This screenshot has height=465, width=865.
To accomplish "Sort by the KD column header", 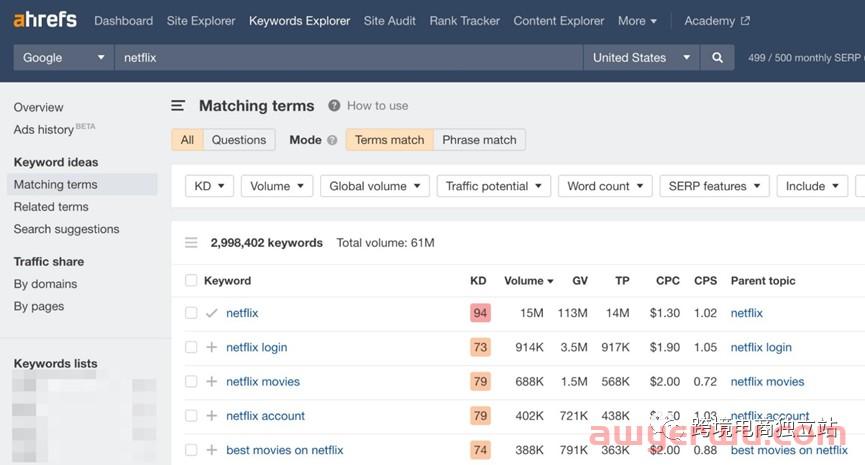I will pyautogui.click(x=478, y=281).
